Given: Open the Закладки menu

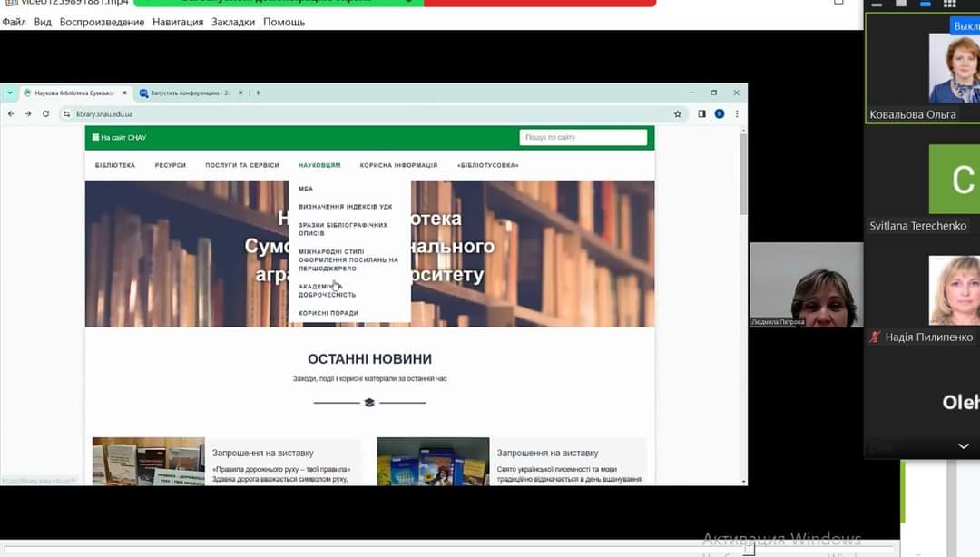Looking at the screenshot, I should 233,22.
